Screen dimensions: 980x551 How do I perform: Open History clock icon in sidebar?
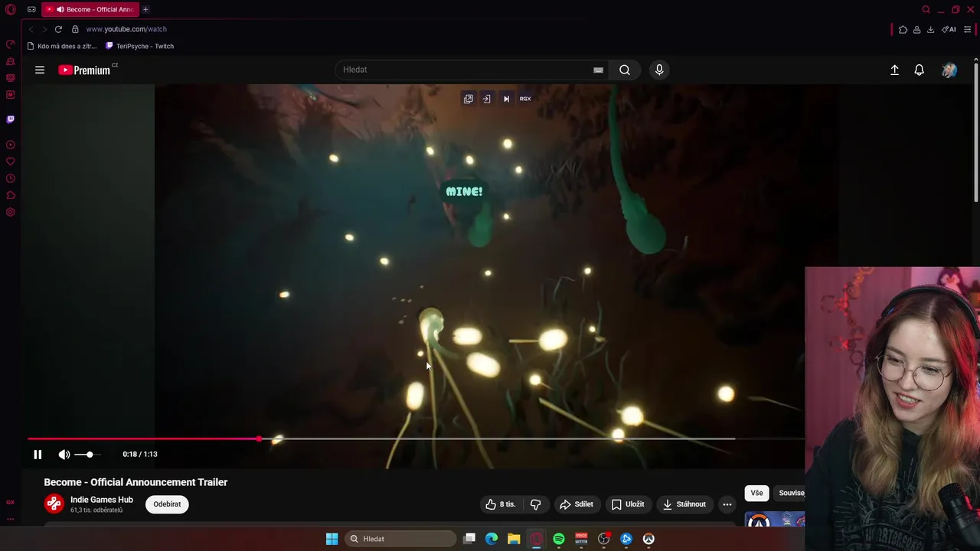point(11,178)
